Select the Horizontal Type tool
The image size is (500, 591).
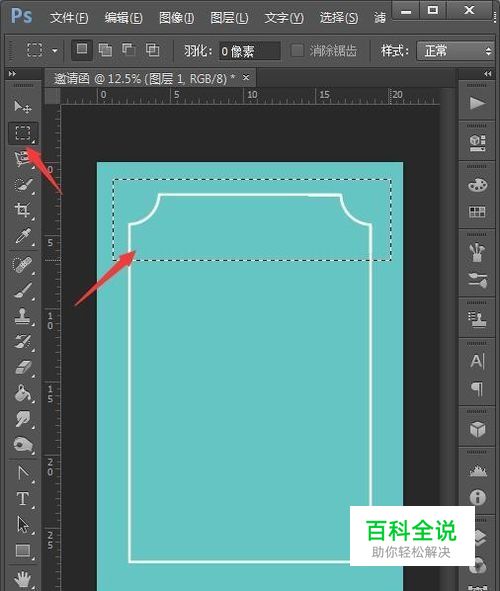23,498
